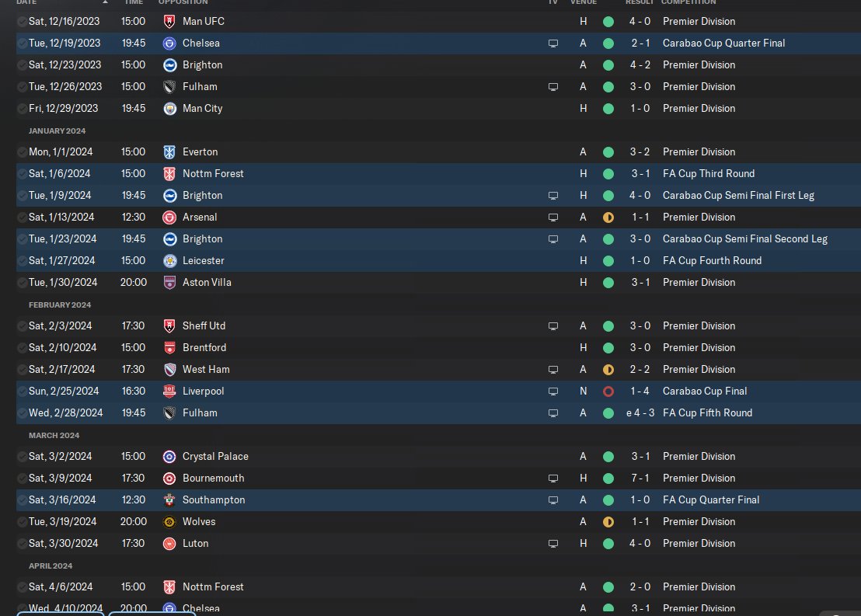Screen dimensions: 861x616
Task: Click the Arsenal club badge
Action: click(169, 218)
